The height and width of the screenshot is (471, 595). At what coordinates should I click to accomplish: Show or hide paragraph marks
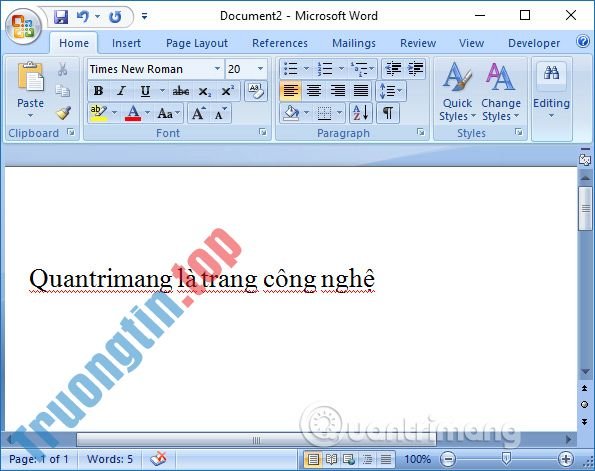pos(388,113)
